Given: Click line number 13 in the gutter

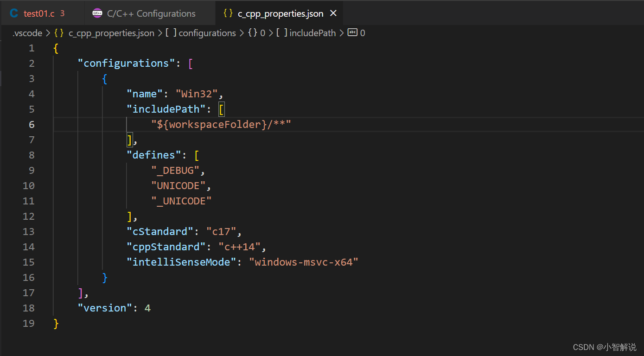Looking at the screenshot, I should pos(29,231).
